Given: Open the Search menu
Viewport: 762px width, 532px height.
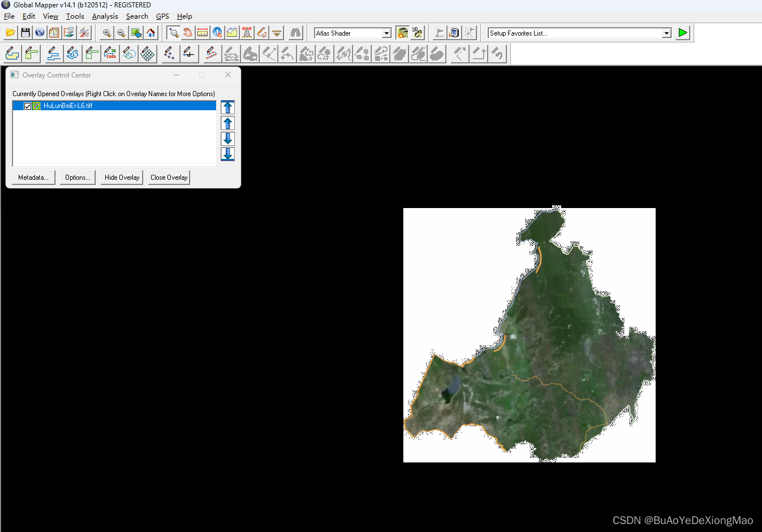Looking at the screenshot, I should [137, 16].
